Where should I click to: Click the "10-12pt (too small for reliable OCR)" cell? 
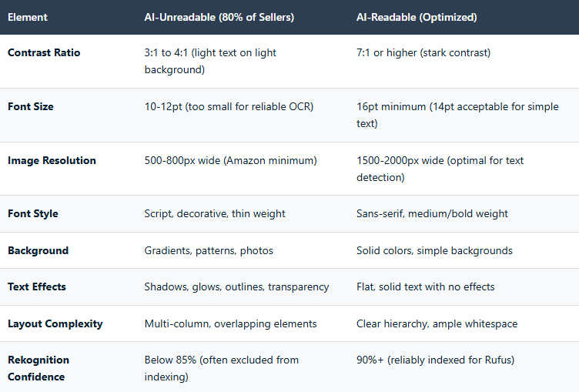point(233,107)
